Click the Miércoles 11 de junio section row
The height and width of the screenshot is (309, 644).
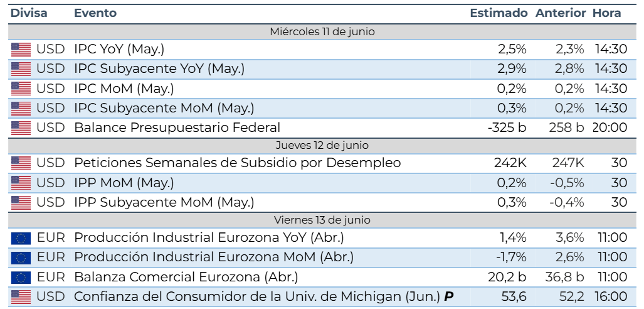tap(322, 31)
